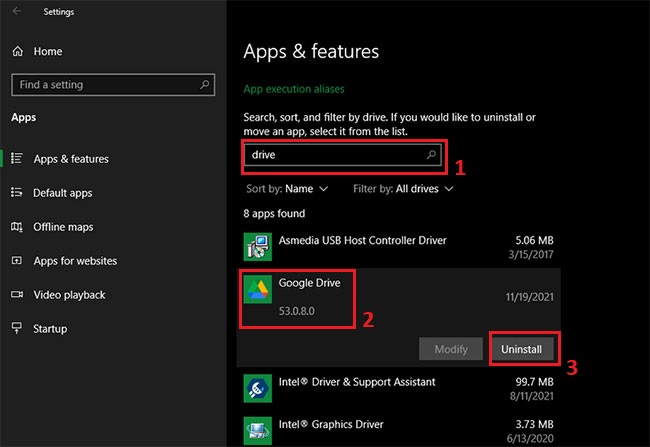Click the back arrow in Settings
This screenshot has height=447, width=650.
16,12
